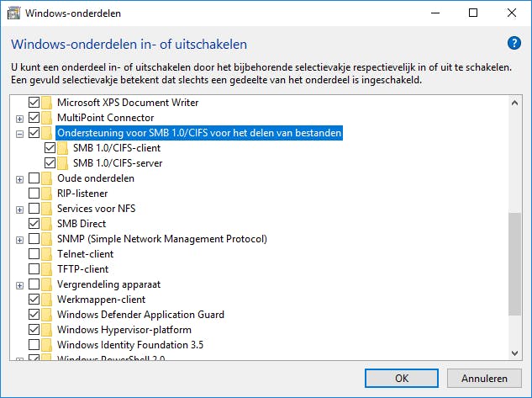The height and width of the screenshot is (398, 532).
Task: Click the scrollbar down arrow in the feature list
Action: 514,353
